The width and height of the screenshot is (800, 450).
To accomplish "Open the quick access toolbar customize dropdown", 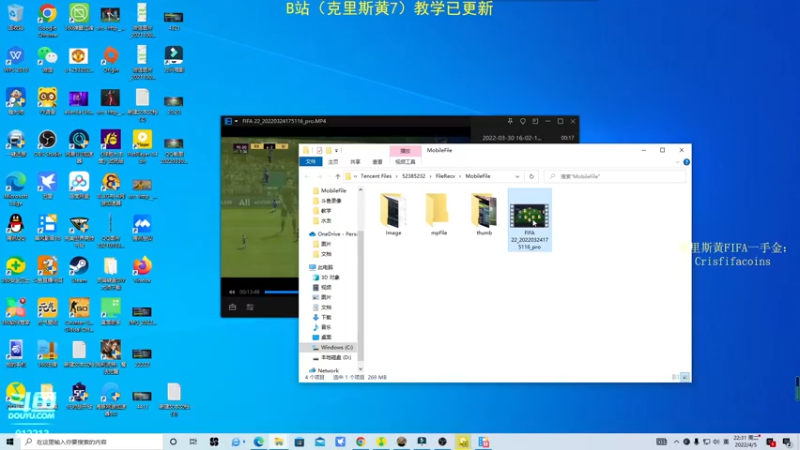I will tap(336, 151).
